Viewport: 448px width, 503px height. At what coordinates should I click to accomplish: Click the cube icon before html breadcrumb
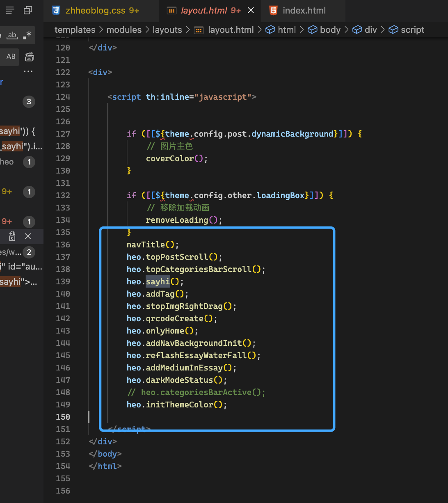pos(270,30)
